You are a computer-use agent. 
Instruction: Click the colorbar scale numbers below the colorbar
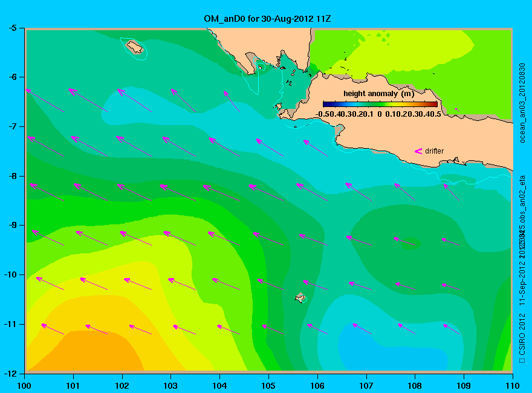click(378, 114)
